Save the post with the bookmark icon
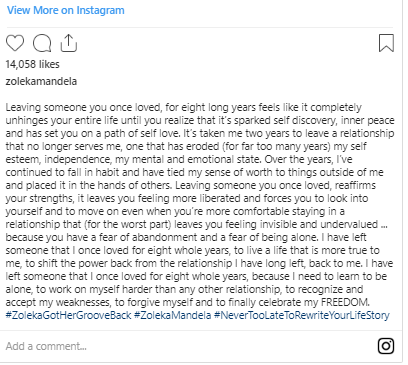The image size is (408, 365). 386,43
